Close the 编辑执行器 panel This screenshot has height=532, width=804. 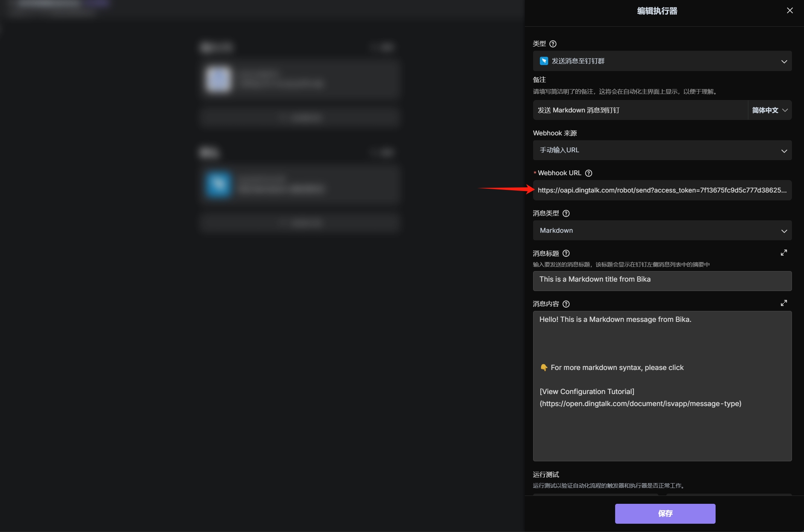point(790,11)
